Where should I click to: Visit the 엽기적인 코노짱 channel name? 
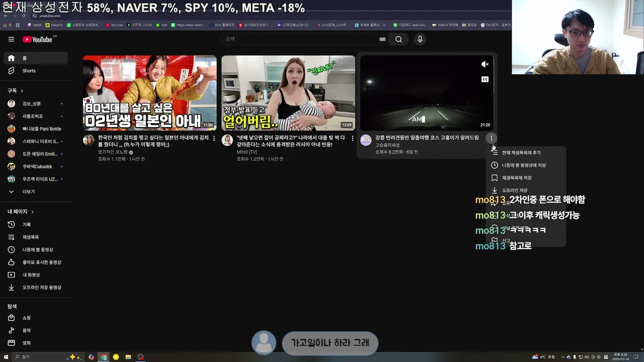pos(113,152)
